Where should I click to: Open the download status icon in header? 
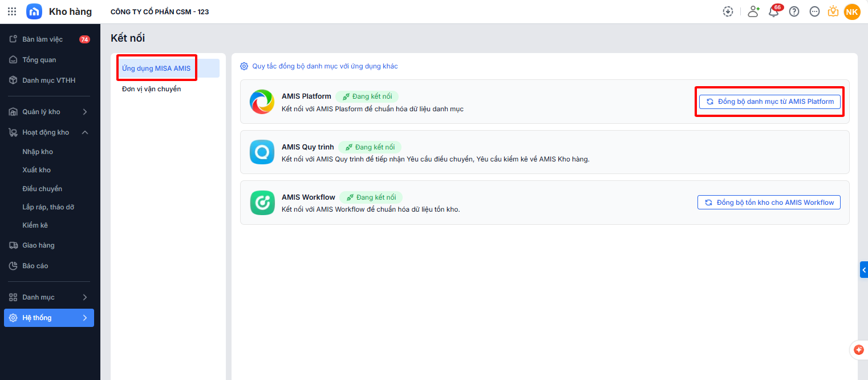pyautogui.click(x=728, y=11)
